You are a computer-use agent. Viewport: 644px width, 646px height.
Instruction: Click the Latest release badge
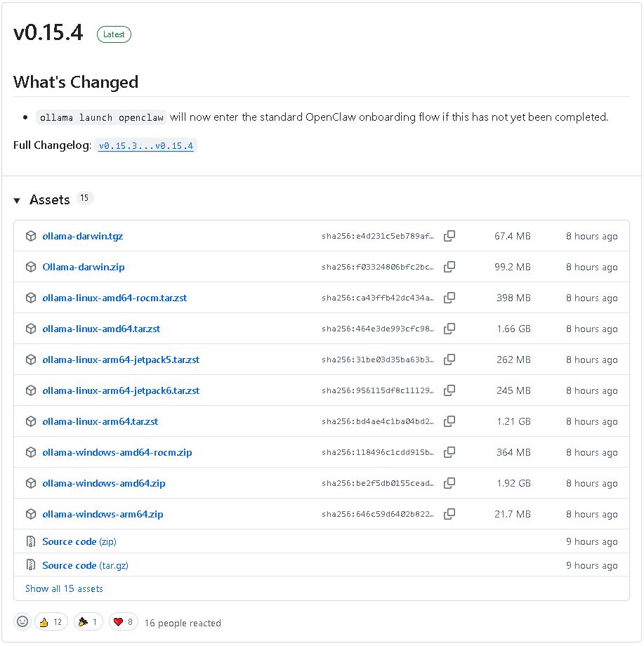(x=114, y=34)
